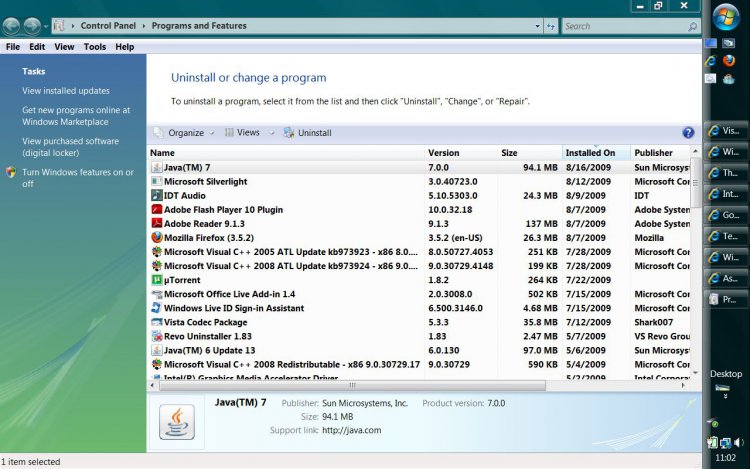Click the horizontal scrollbar right arrow

pyautogui.click(x=683, y=385)
